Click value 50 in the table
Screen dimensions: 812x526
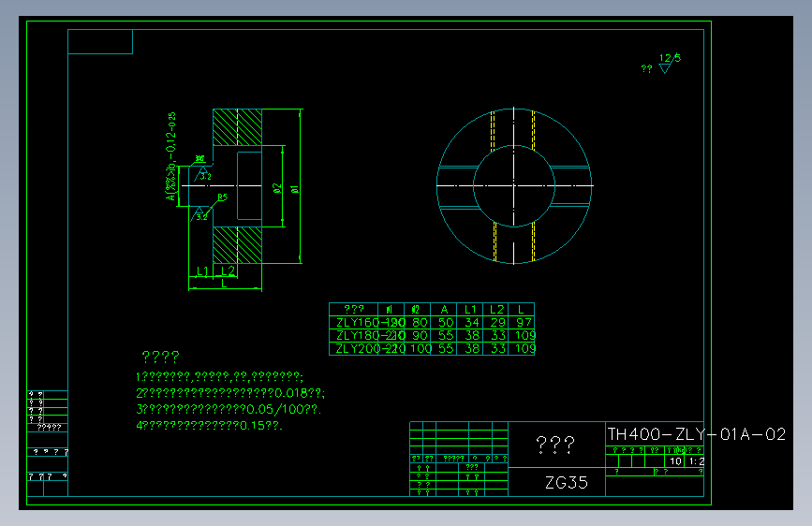tap(446, 323)
